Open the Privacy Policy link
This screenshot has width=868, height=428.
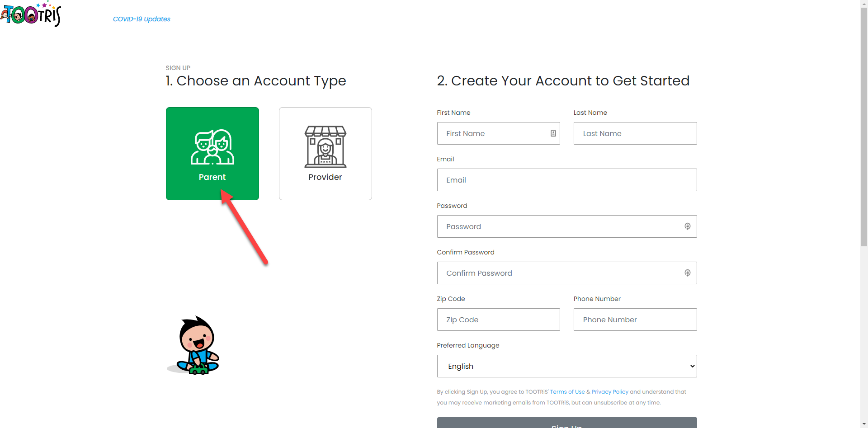coord(610,392)
